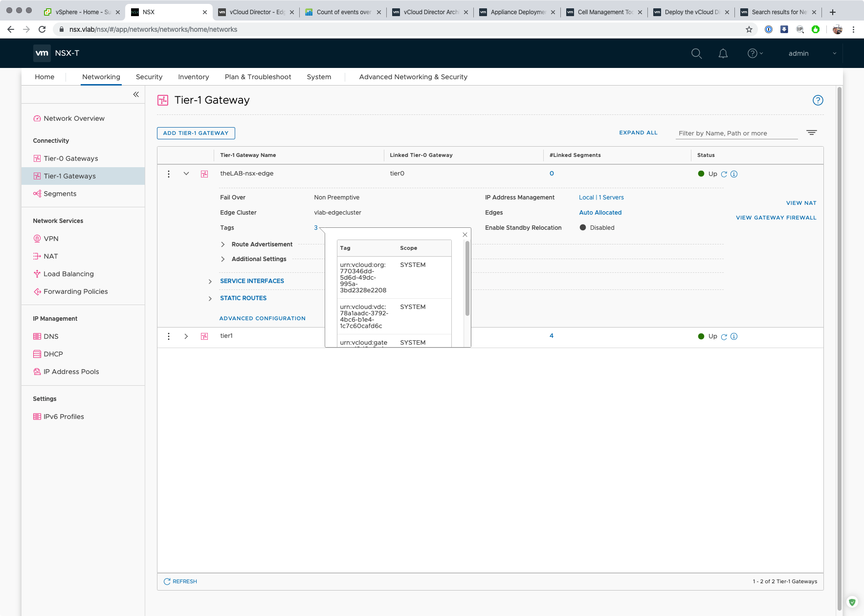Click the search magnifier icon in header
Viewport: 864px width, 616px height.
pyautogui.click(x=696, y=53)
